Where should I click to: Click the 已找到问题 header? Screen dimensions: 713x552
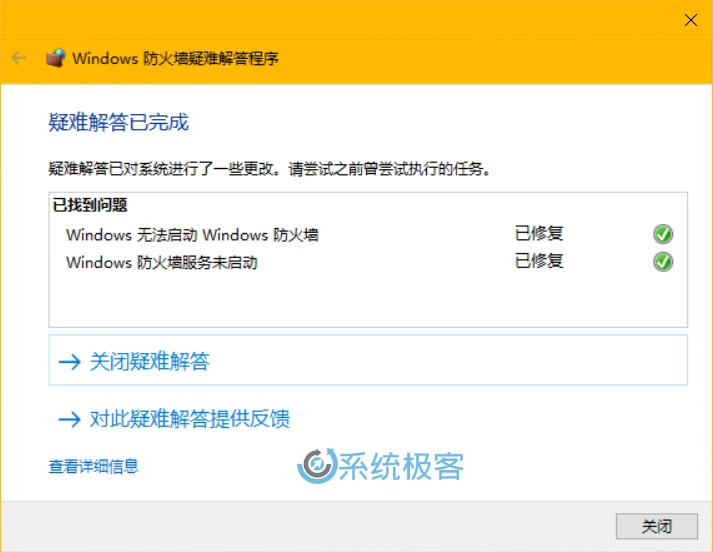90,205
